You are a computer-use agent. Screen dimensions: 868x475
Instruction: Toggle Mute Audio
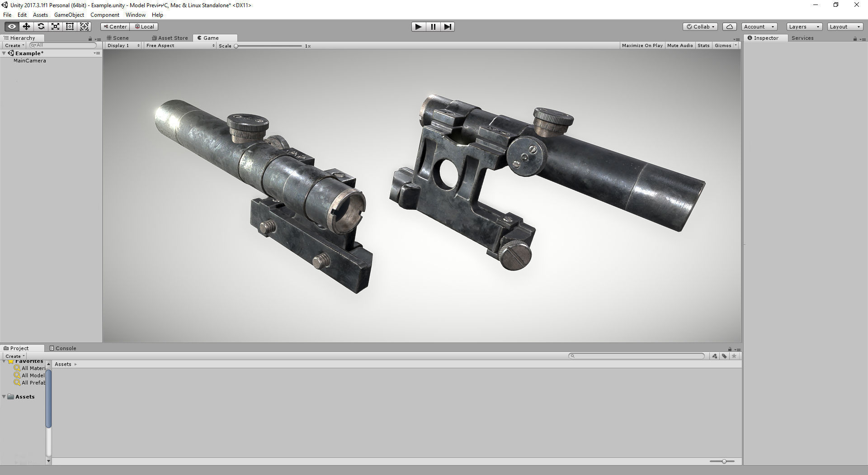click(x=680, y=46)
